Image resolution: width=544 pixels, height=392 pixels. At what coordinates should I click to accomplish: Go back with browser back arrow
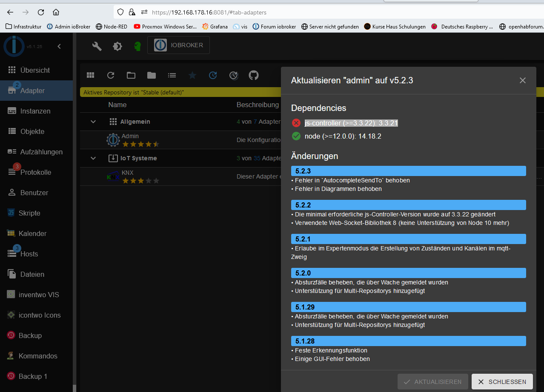tap(10, 12)
